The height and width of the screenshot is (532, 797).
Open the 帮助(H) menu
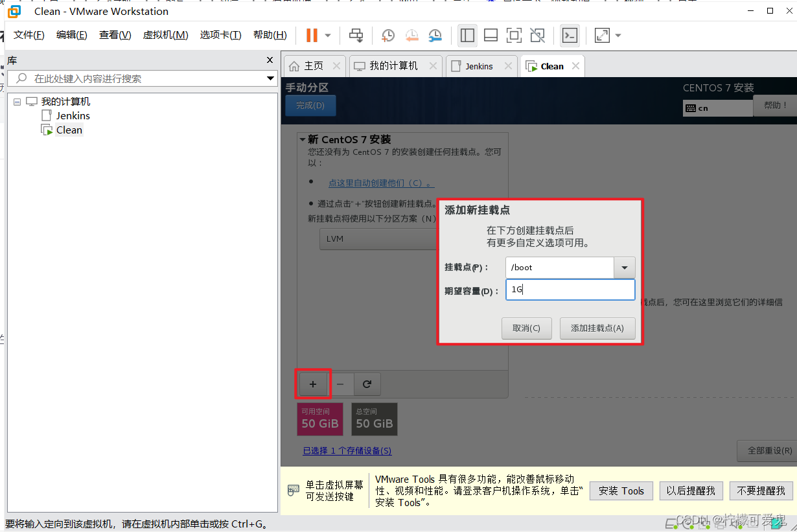point(270,35)
